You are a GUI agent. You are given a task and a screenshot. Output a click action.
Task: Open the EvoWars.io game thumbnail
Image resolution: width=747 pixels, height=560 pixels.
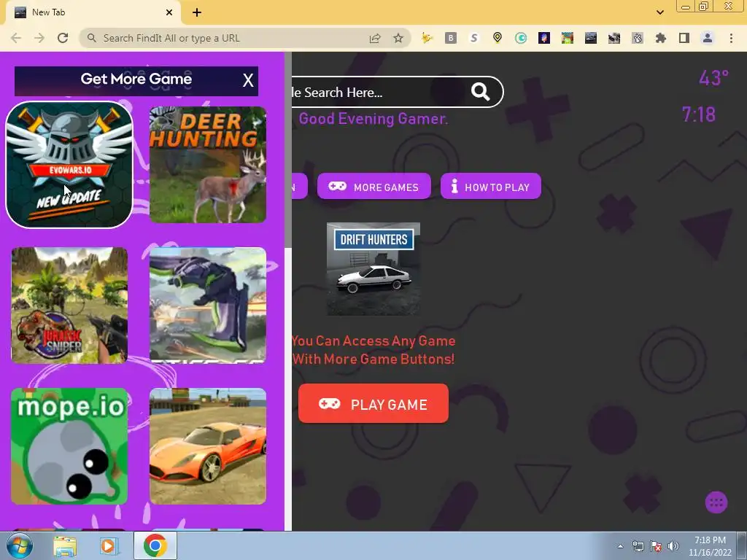click(x=69, y=165)
